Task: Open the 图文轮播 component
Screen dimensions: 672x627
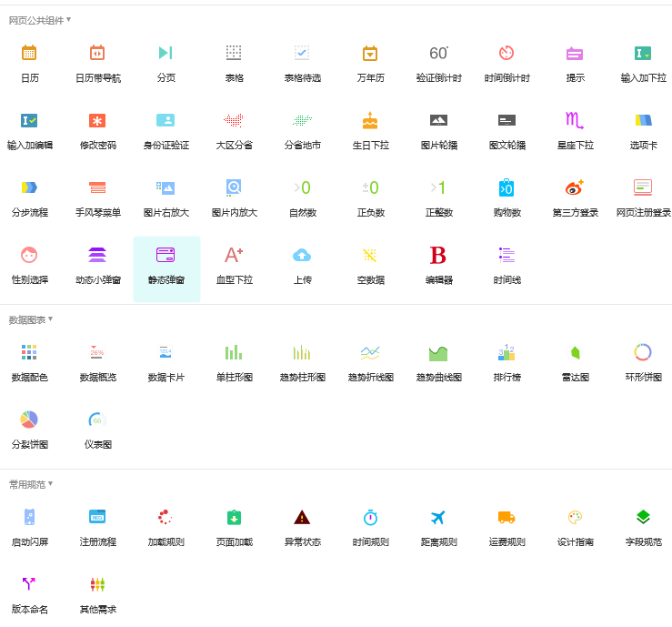Action: coord(507,120)
